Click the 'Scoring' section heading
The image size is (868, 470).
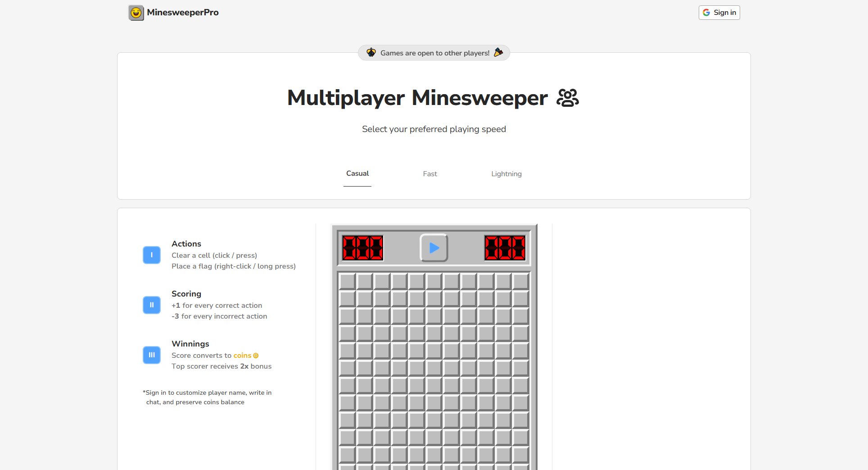pyautogui.click(x=186, y=294)
